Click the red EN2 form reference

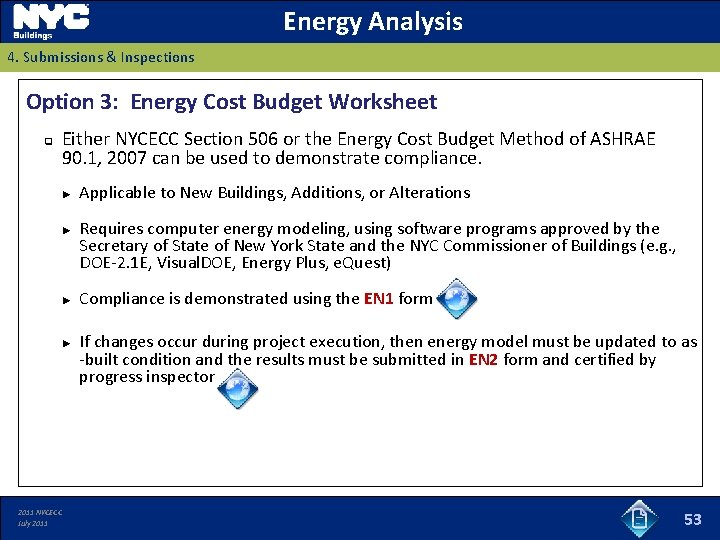[x=483, y=359]
